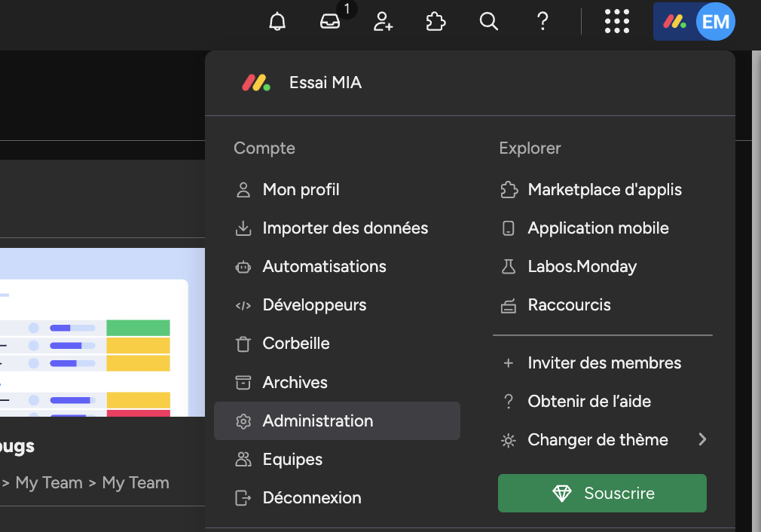Open the board preview thumbnail
761x532 pixels.
[x=102, y=332]
